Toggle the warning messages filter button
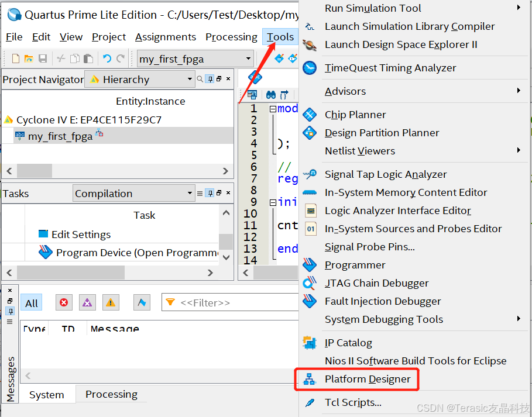The height and width of the screenshot is (417, 532). click(x=111, y=302)
